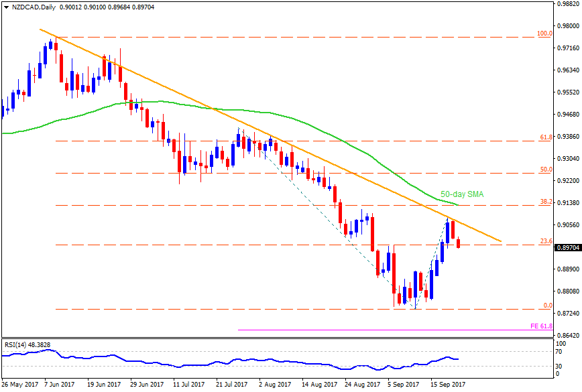Click the RSI 70 level value
Image resolution: width=582 pixels, height=392 pixels.
pyautogui.click(x=559, y=351)
